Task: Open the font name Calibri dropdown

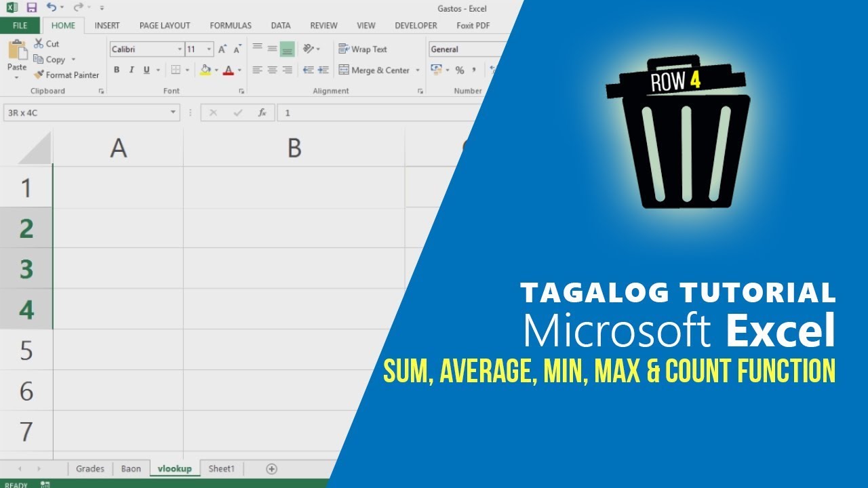Action: tap(180, 49)
